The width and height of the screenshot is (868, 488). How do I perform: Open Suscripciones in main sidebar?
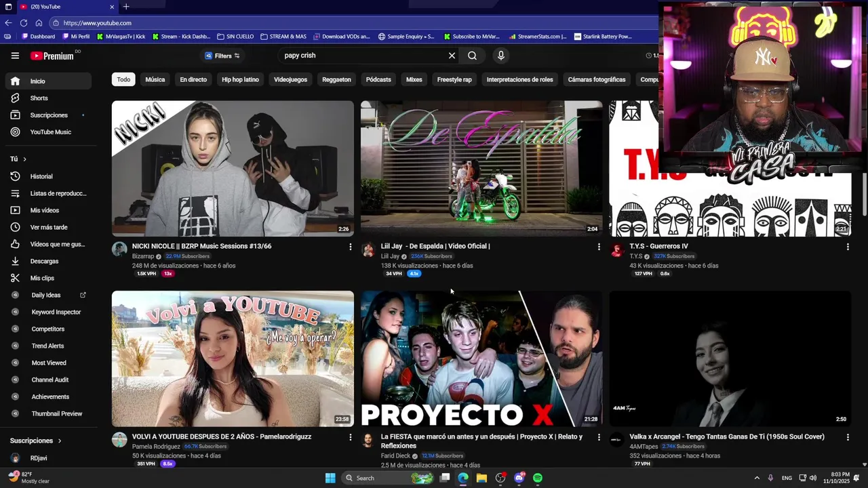pyautogui.click(x=47, y=115)
